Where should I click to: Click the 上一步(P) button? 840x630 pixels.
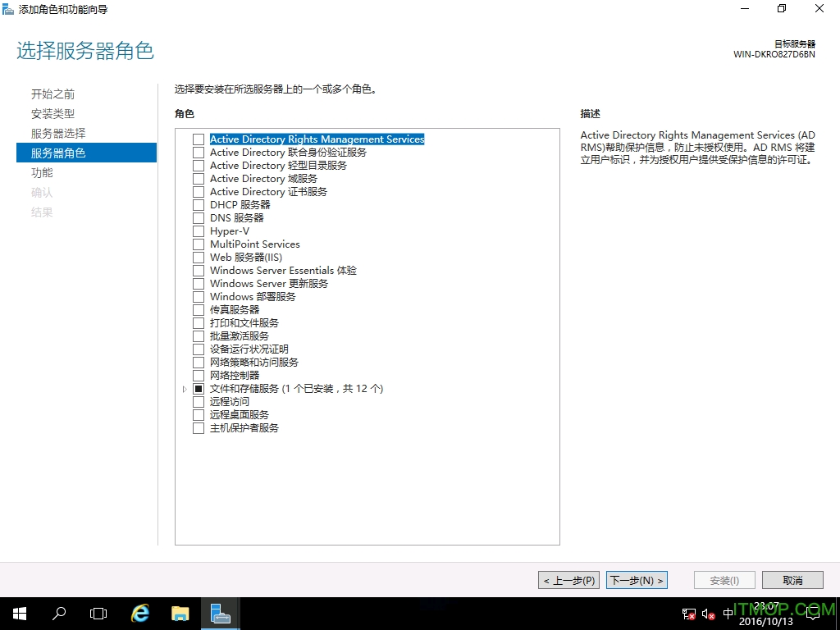[x=568, y=580]
